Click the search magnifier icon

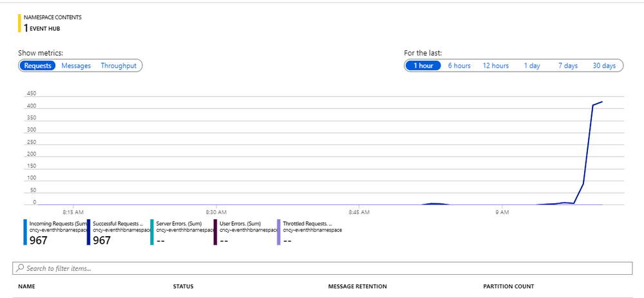coord(21,268)
